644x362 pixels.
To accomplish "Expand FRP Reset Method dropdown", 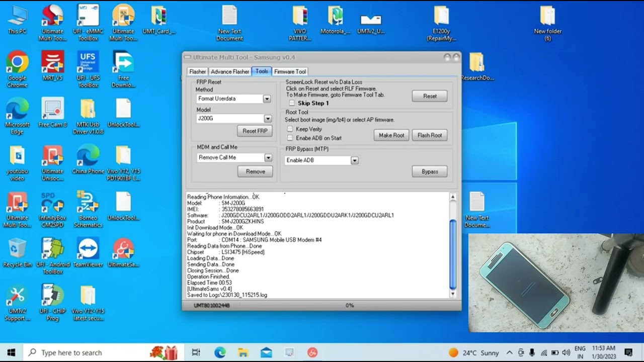I will pyautogui.click(x=267, y=99).
